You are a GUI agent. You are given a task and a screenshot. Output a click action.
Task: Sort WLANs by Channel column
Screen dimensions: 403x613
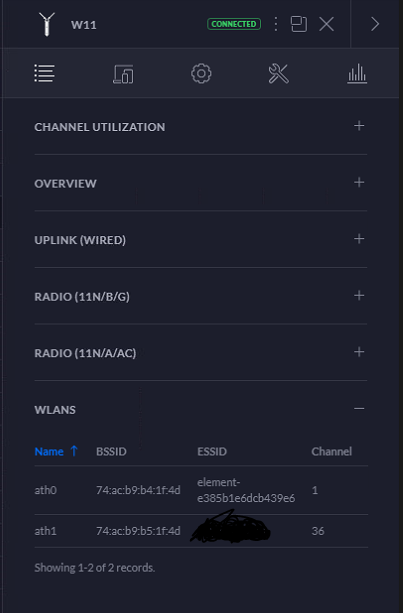point(331,452)
